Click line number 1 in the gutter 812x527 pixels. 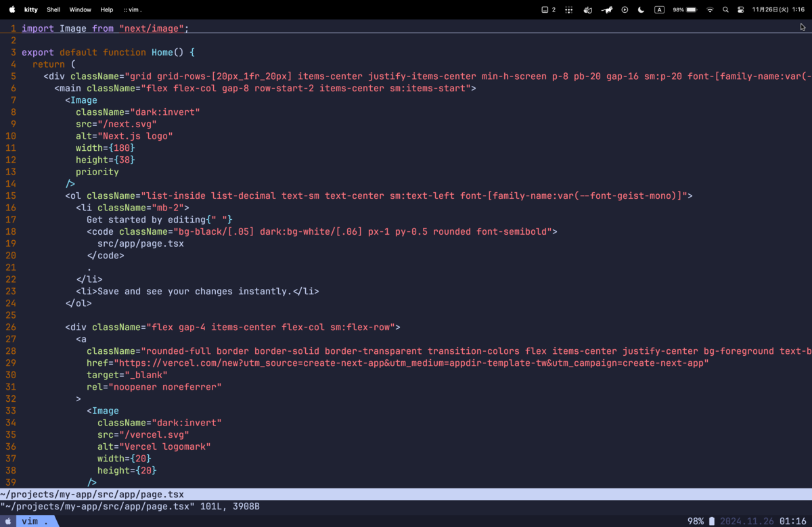13,28
